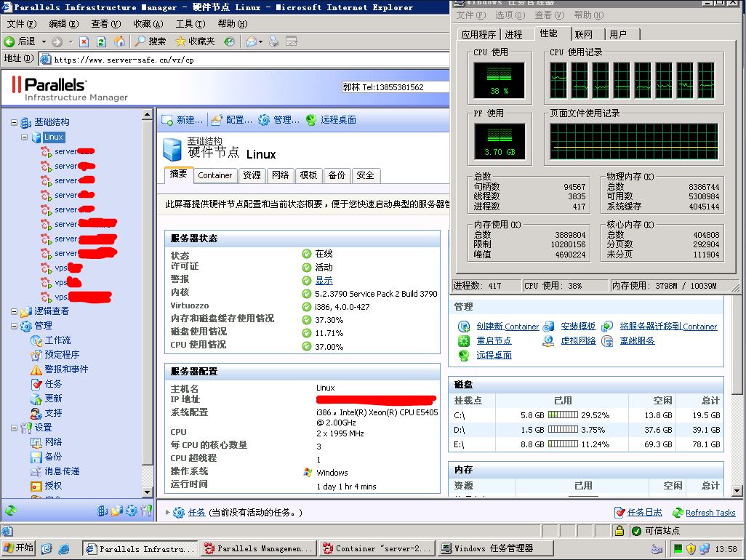Image resolution: width=746 pixels, height=560 pixels.
Task: Collapse the 基础结构 tree node
Action: (15, 122)
